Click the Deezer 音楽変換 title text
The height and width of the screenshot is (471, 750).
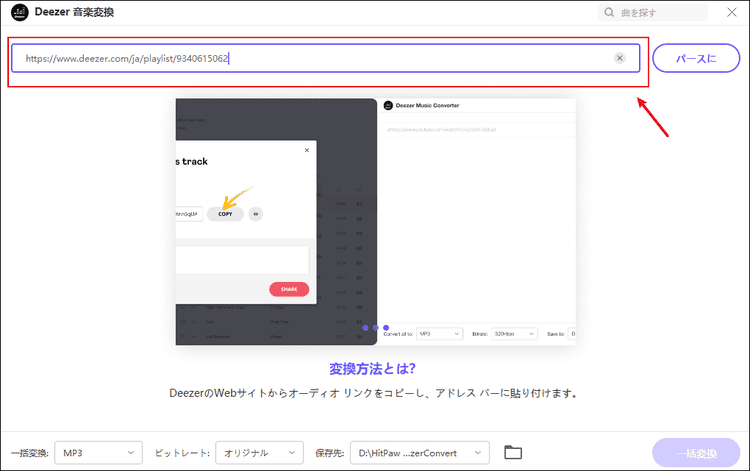point(74,12)
